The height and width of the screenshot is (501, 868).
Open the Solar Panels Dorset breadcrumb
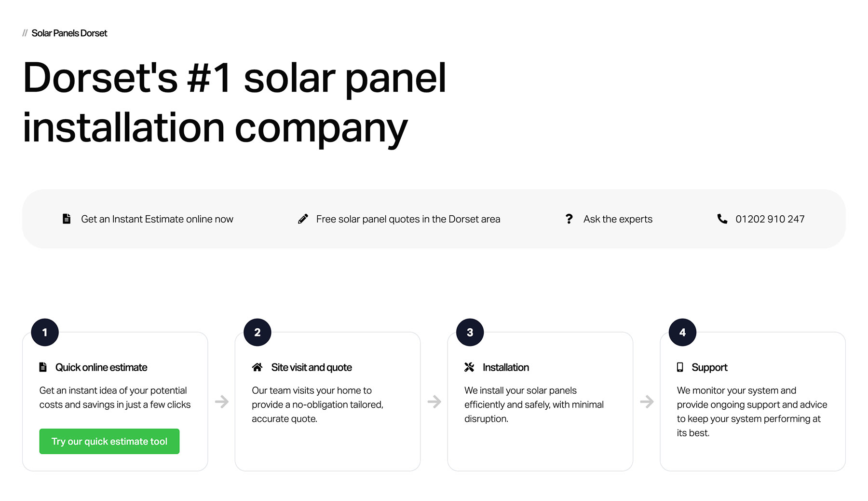click(x=69, y=33)
